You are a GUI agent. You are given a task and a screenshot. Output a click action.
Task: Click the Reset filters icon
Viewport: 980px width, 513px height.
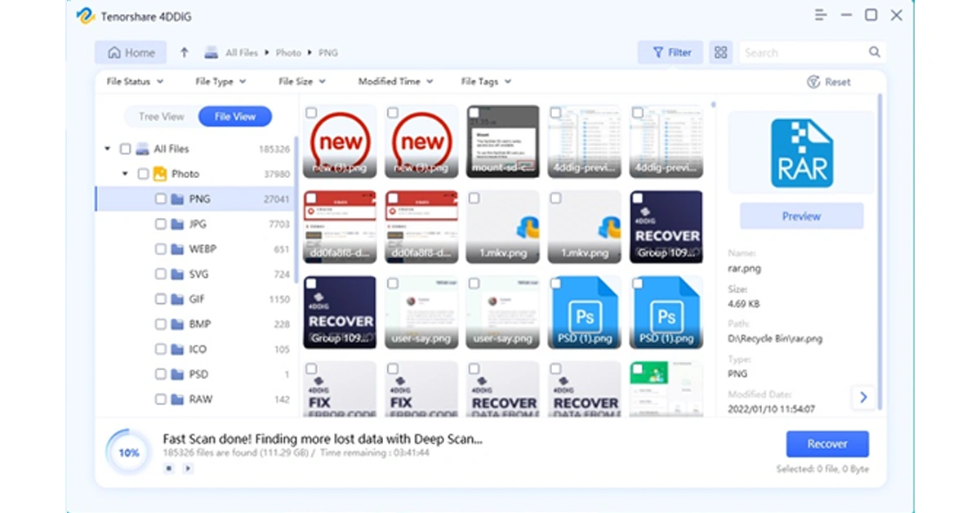click(x=813, y=82)
